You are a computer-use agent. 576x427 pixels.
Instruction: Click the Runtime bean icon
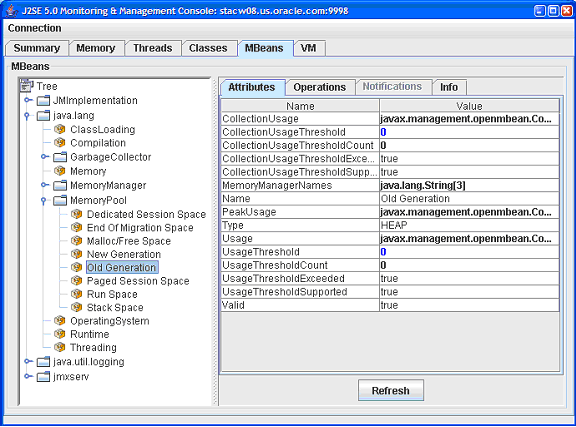60,334
